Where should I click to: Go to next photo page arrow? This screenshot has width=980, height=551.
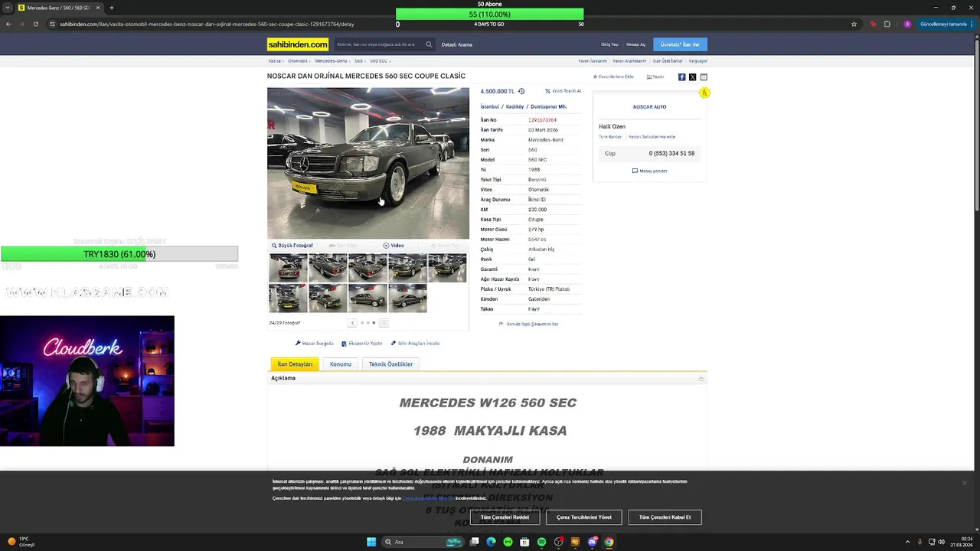point(384,323)
